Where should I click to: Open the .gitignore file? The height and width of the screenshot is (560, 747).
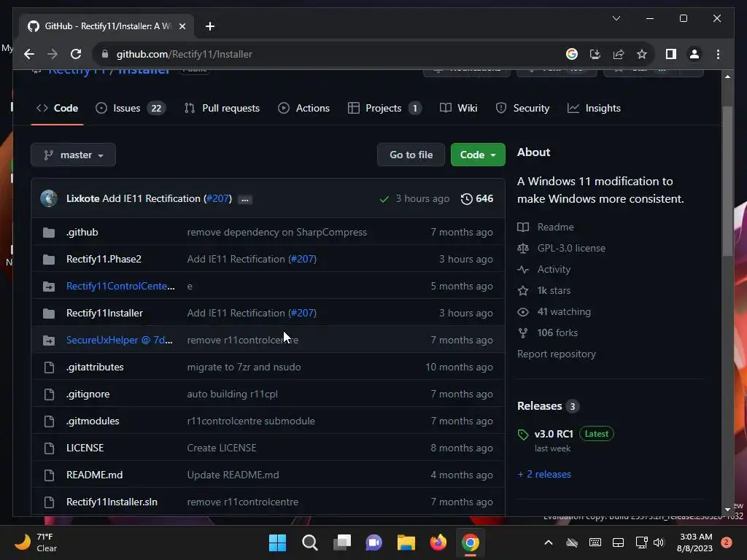[x=88, y=394]
